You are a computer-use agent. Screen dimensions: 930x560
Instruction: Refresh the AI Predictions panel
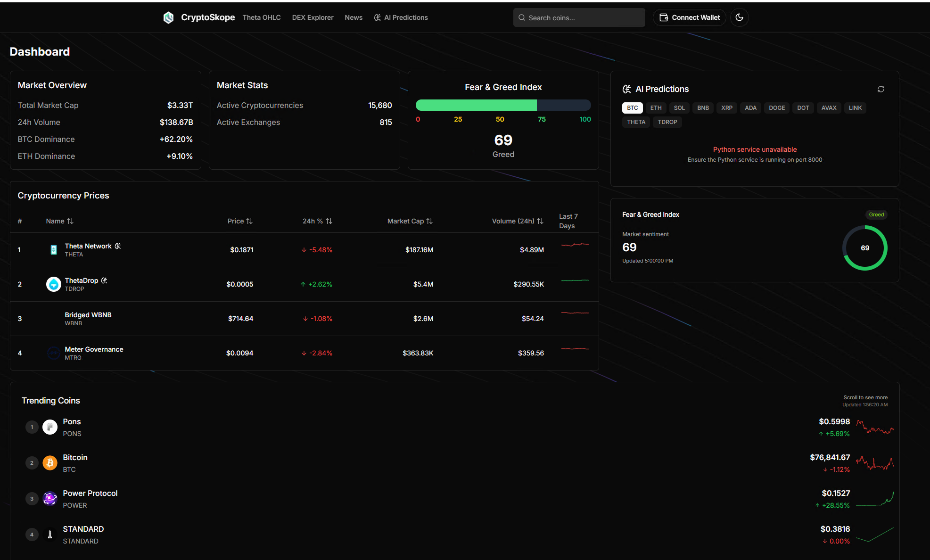point(881,89)
